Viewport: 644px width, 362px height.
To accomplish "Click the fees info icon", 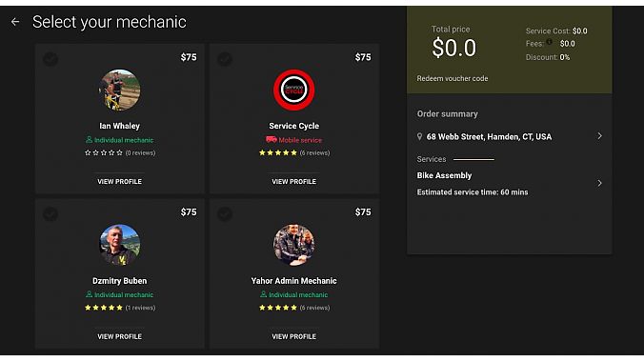I will coord(549,42).
